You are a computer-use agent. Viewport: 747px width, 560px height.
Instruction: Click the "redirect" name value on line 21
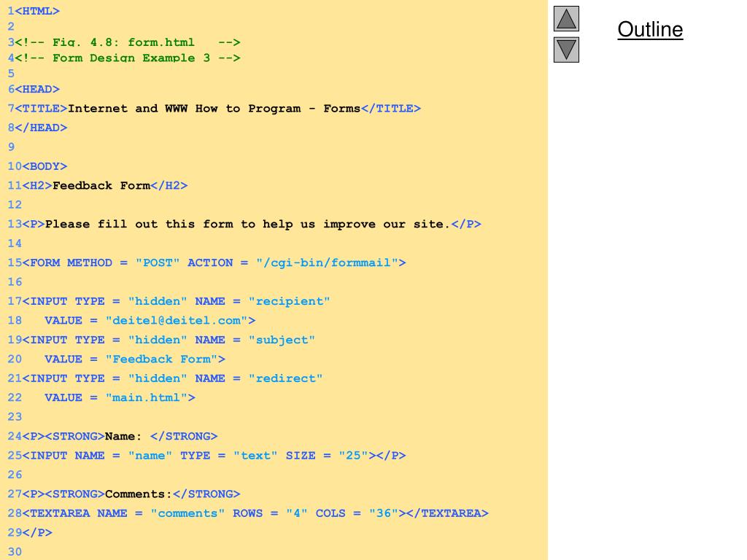tap(285, 378)
